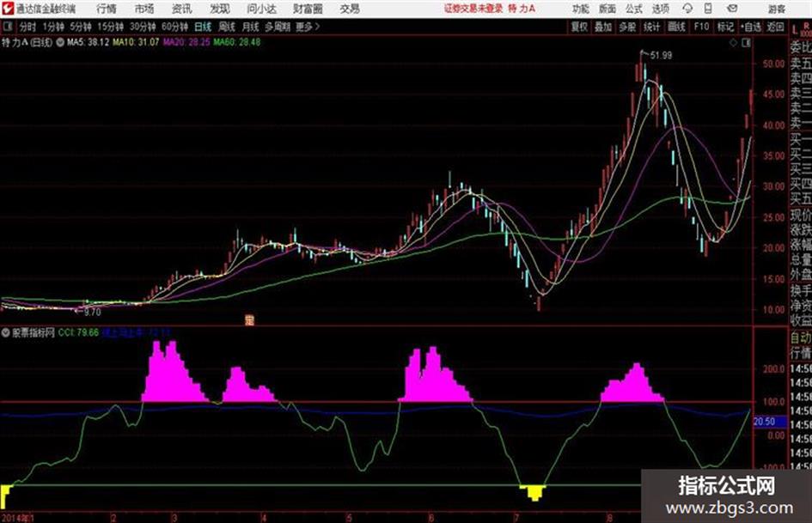Click the 多股 multi-stock toolbar button
Viewport: 812px width, 523px height.
627,27
